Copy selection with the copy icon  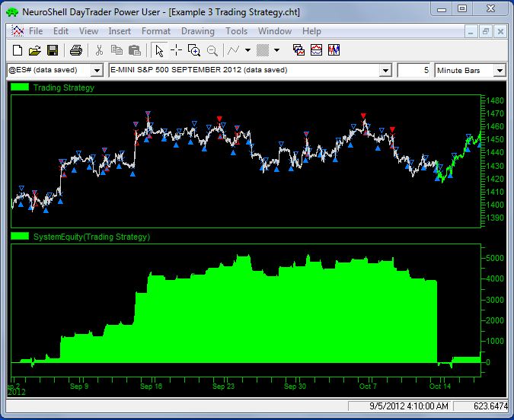coord(117,50)
